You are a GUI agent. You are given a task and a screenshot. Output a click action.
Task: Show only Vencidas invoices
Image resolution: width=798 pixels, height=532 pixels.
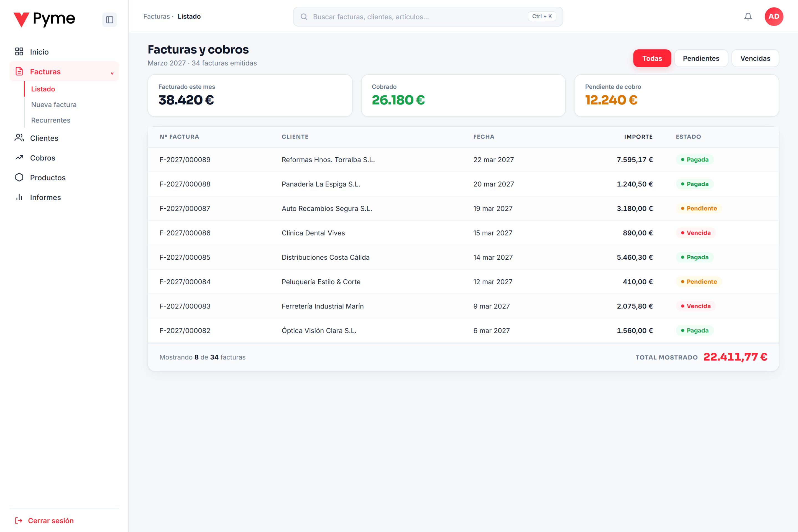coord(755,58)
